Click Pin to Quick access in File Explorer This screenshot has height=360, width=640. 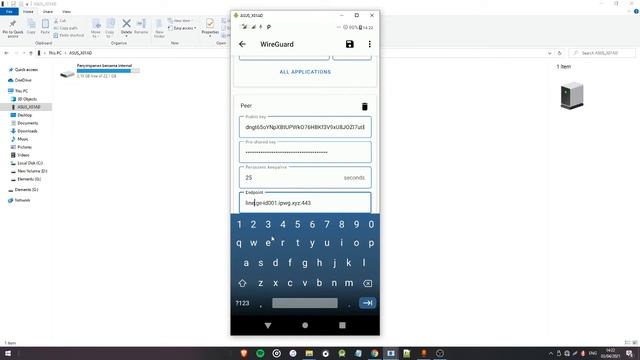[x=13, y=29]
